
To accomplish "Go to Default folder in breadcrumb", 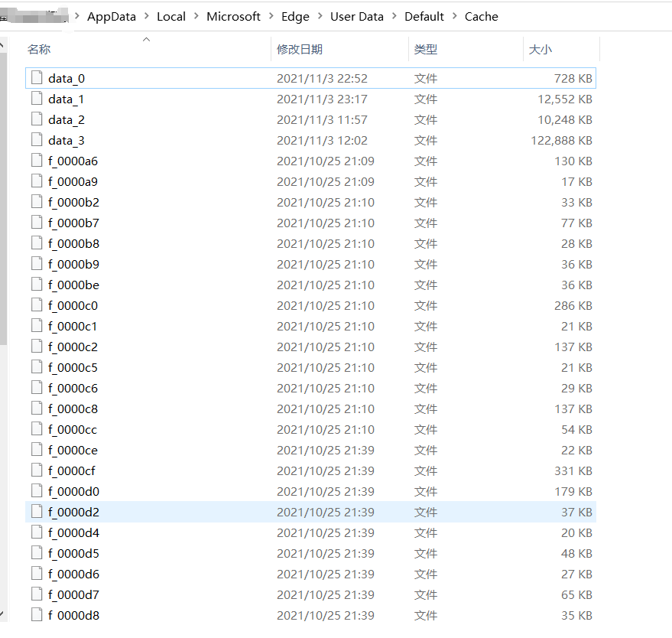I will (424, 17).
